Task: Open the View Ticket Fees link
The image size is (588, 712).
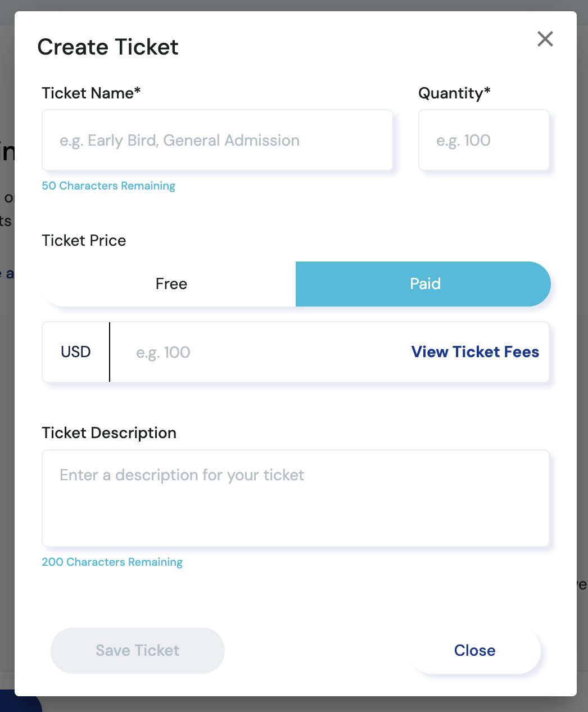Action: pyautogui.click(x=475, y=352)
